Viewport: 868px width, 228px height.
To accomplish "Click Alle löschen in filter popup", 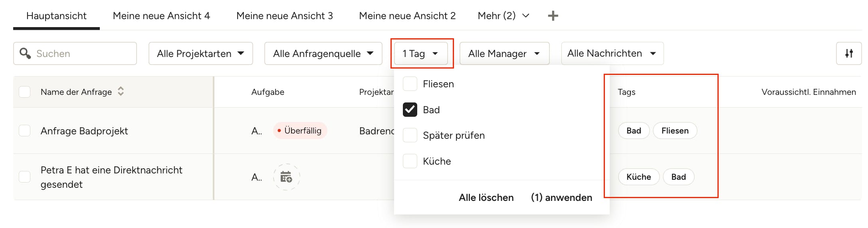I will pos(486,198).
